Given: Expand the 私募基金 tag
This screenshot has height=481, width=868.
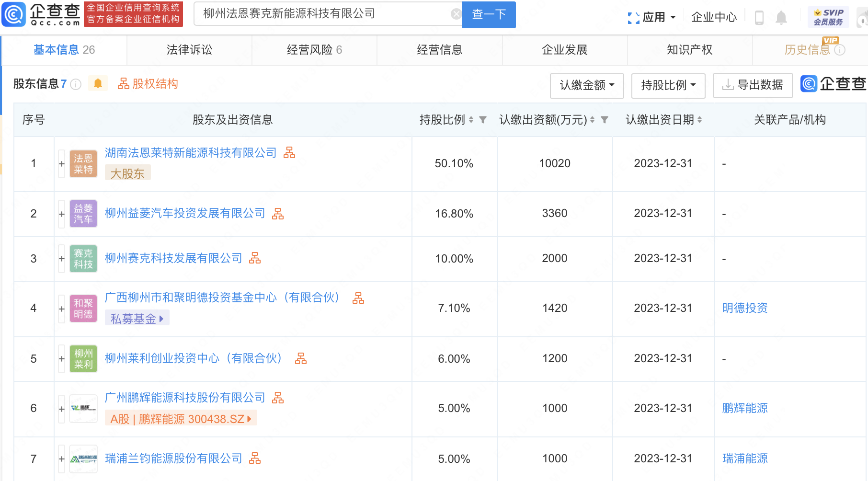Looking at the screenshot, I should pyautogui.click(x=137, y=319).
